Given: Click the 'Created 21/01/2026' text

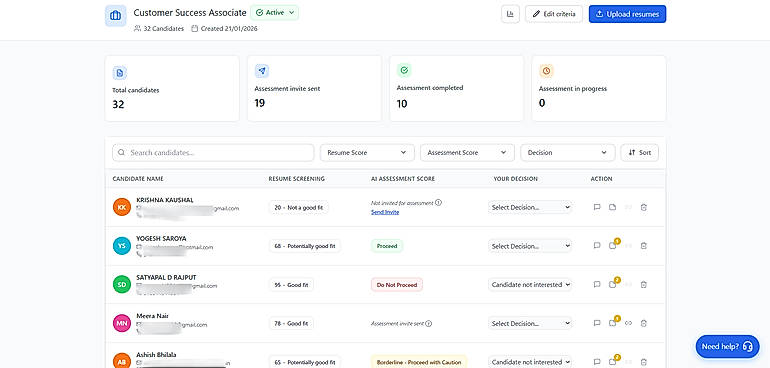Looking at the screenshot, I should point(229,28).
